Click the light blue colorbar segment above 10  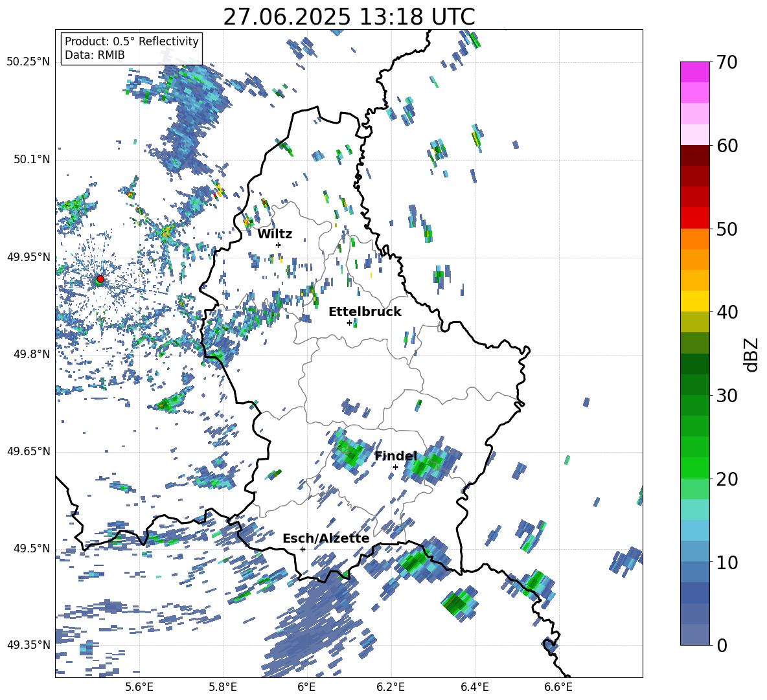tap(694, 530)
